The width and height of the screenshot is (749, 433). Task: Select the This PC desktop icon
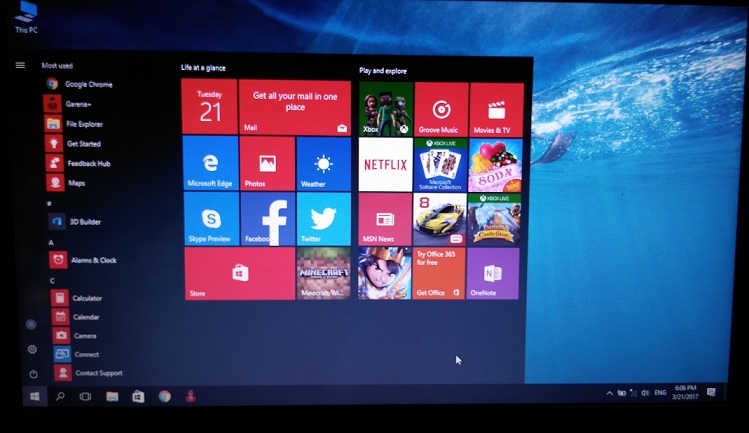pos(26,18)
